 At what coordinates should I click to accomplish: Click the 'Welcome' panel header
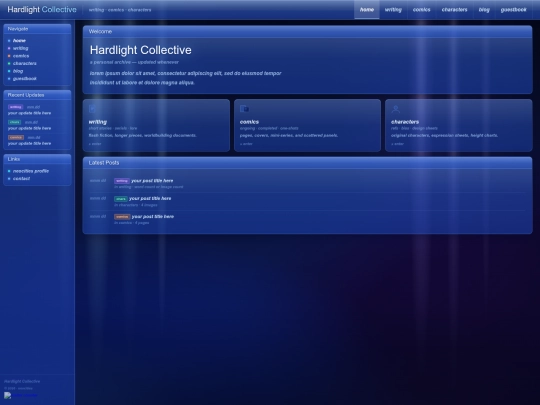click(308, 32)
